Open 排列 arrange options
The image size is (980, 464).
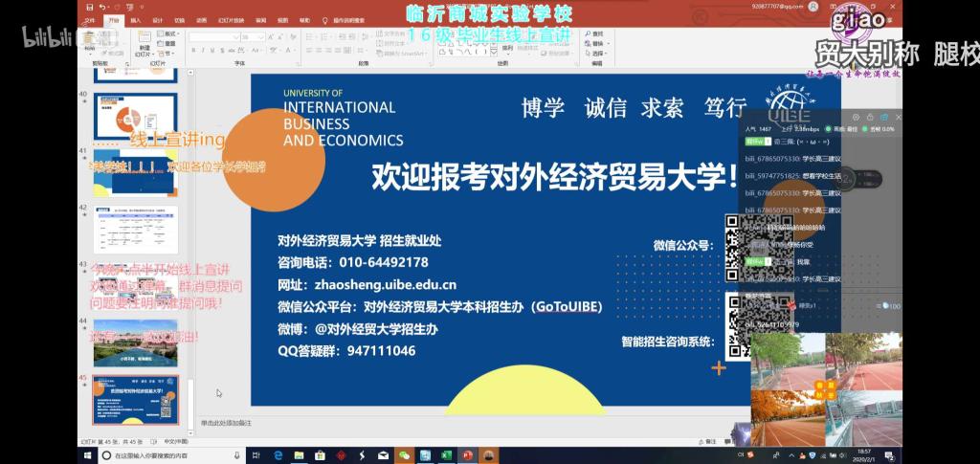(507, 50)
